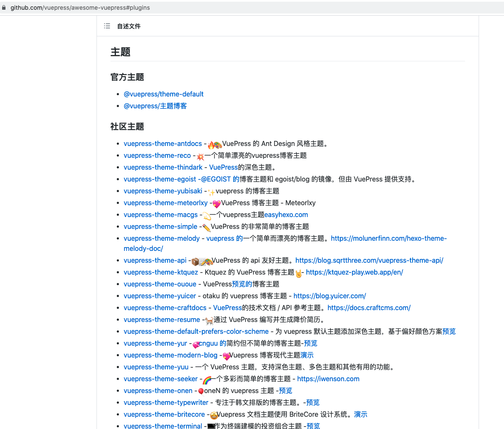Open vuepress-theme-simple link

[160, 227]
